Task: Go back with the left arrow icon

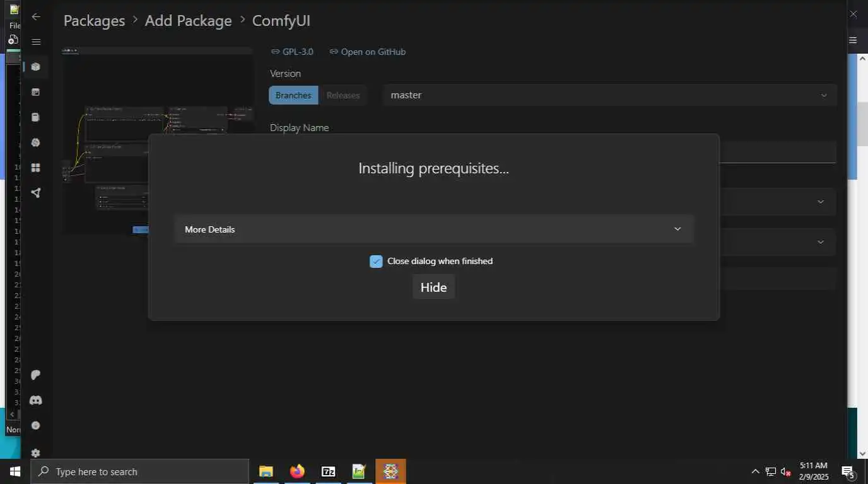Action: [x=36, y=17]
